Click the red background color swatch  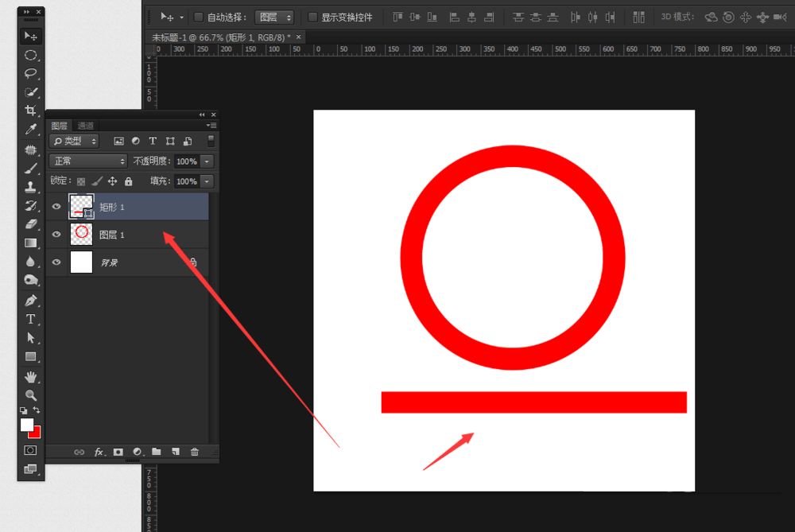click(35, 433)
